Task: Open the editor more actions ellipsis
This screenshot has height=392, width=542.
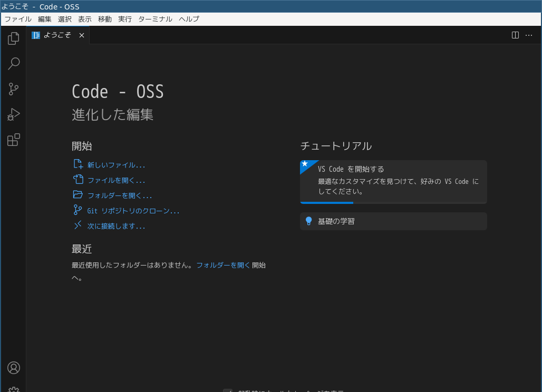Action: (x=529, y=35)
